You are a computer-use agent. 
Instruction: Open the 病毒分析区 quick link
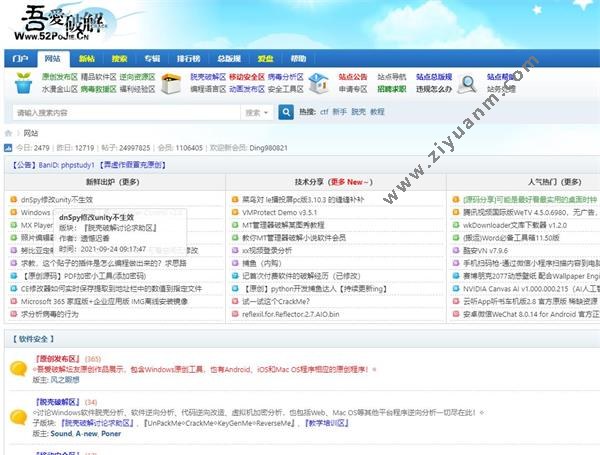285,77
